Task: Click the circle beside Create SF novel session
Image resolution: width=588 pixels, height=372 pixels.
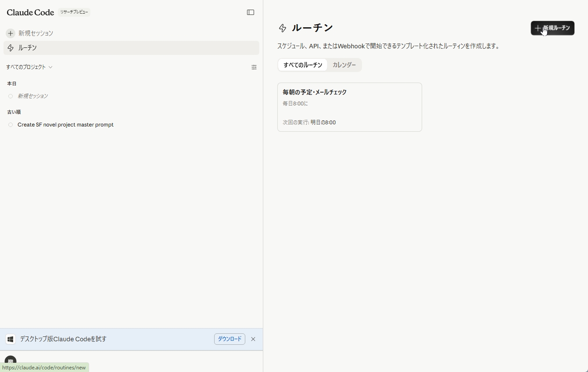Action: point(10,125)
